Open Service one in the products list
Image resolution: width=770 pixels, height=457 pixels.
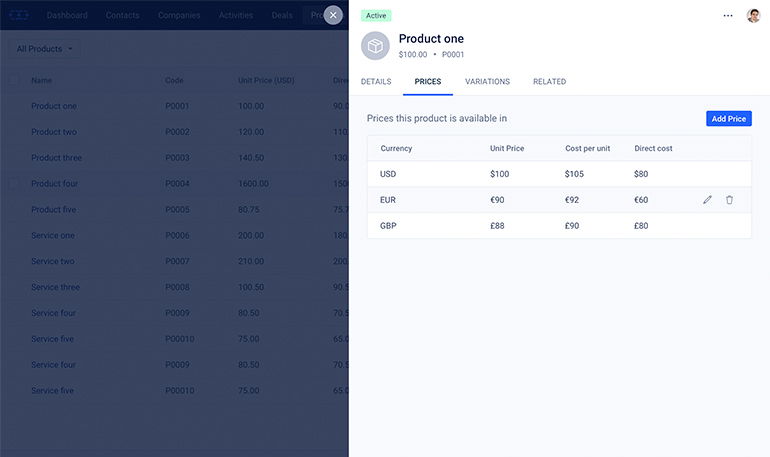(53, 236)
